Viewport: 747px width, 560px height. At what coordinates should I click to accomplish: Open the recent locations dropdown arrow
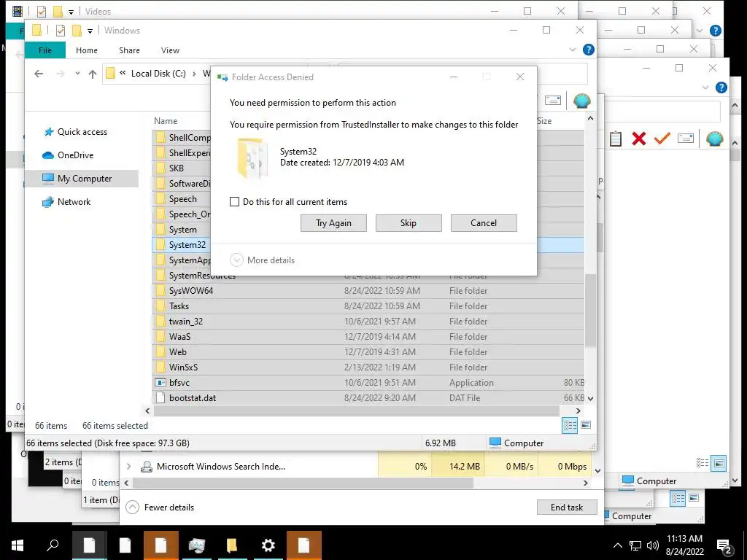pos(77,74)
